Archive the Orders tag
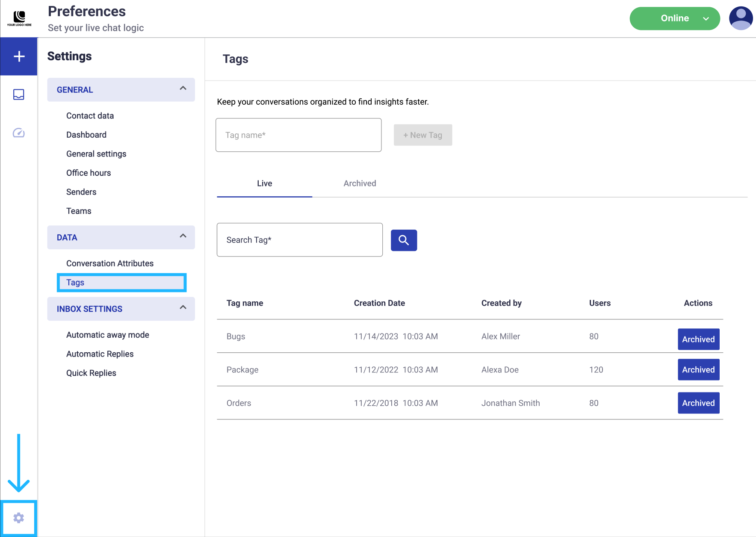The width and height of the screenshot is (756, 537). [698, 403]
